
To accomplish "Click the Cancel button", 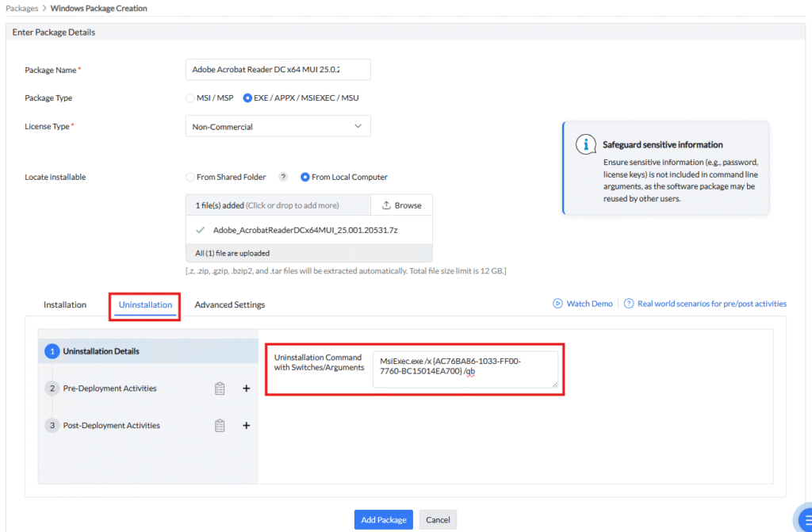I will 438,520.
